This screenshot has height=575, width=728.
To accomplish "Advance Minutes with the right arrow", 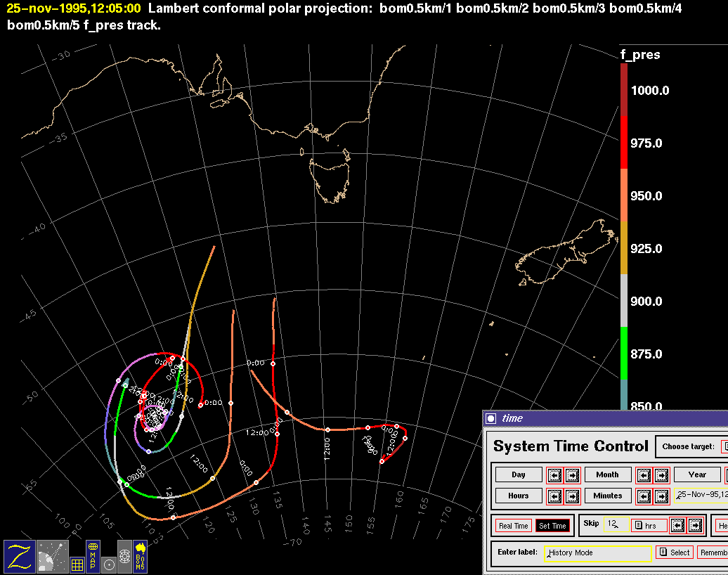I will pos(662,496).
